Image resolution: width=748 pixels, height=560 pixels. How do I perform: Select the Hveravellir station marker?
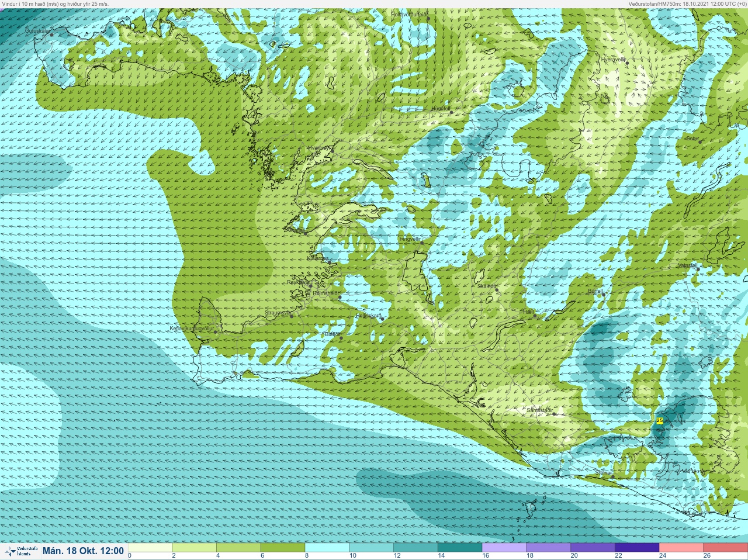coord(627,63)
